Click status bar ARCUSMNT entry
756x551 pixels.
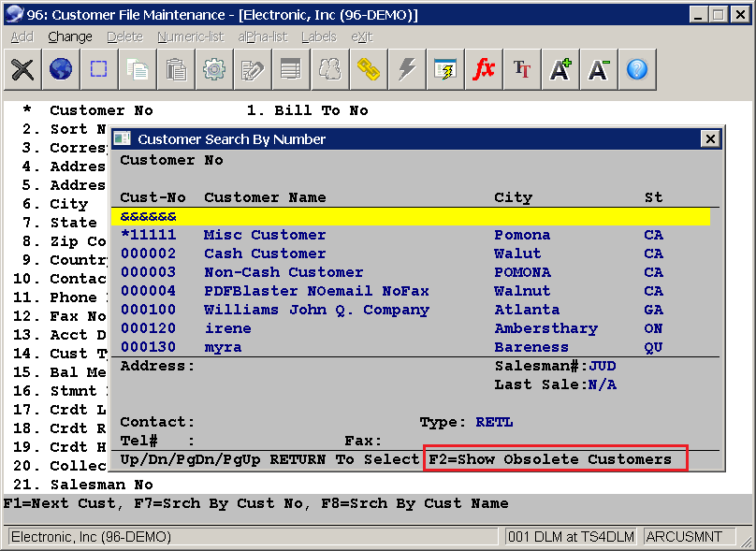point(690,537)
